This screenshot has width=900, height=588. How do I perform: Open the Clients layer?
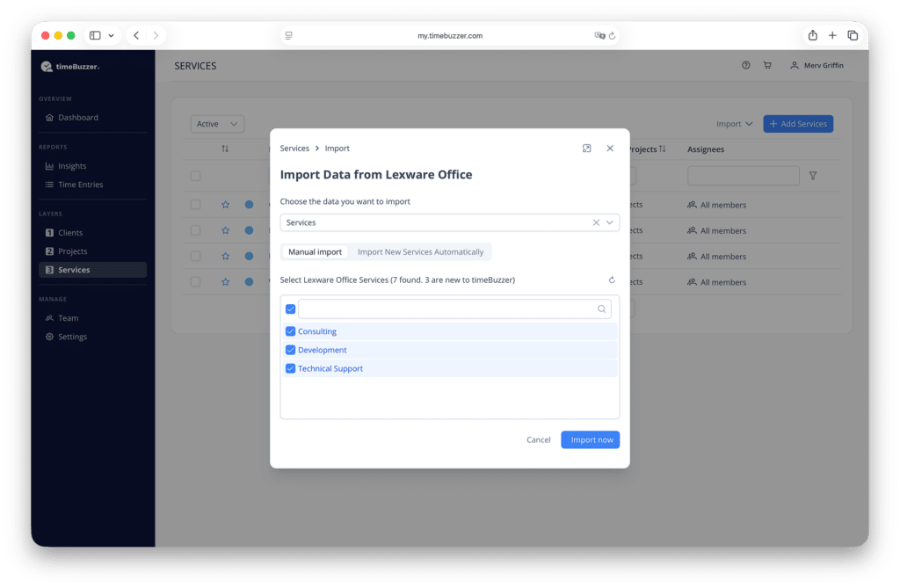pos(70,233)
